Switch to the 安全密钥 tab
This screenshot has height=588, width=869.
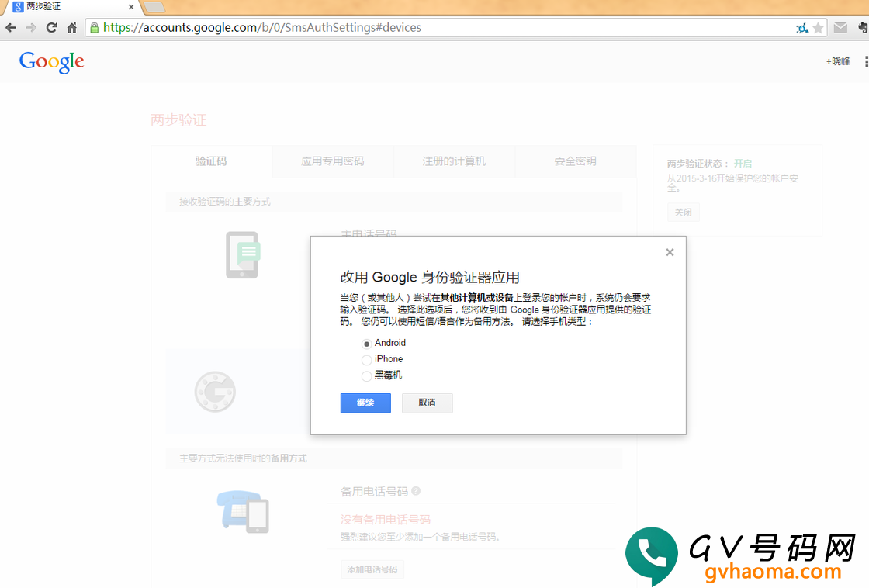click(x=575, y=161)
